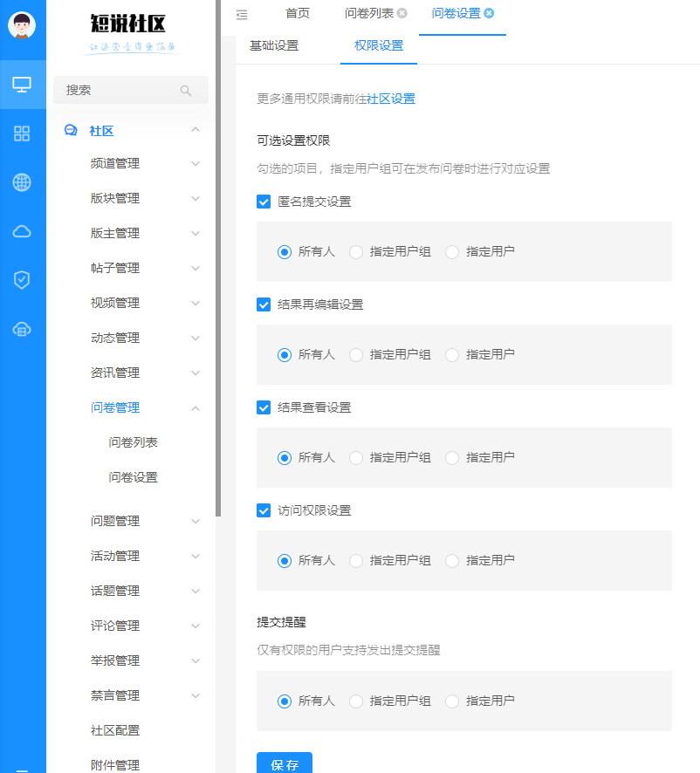Click the 社区 chat bubble icon
This screenshot has width=700, height=773.
[71, 130]
